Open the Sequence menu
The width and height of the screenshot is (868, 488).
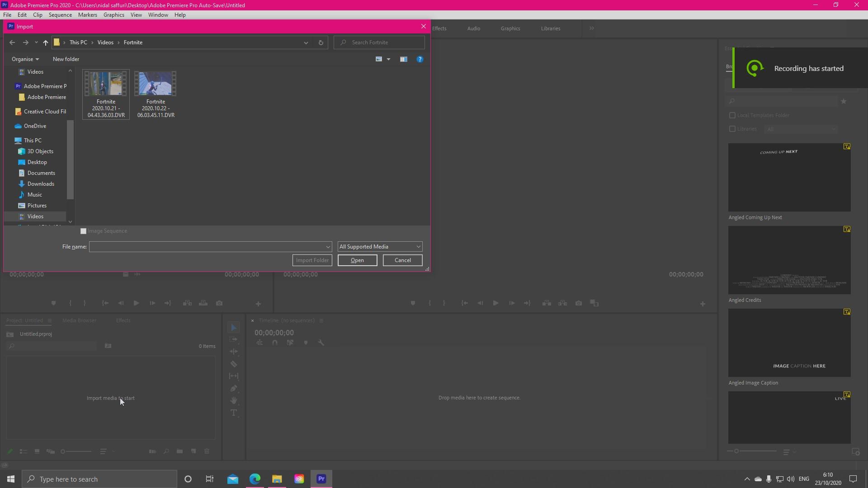(x=60, y=14)
